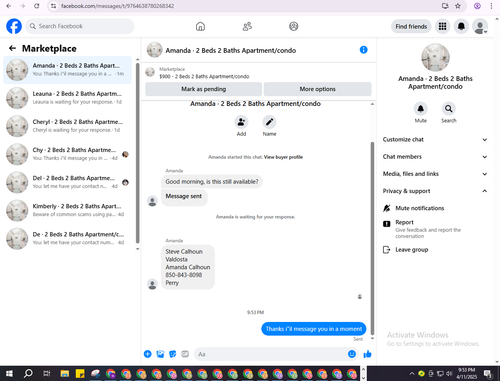Screen dimensions: 500x381
Task: Click the message thread scrollbar
Action: pyautogui.click(x=372, y=239)
